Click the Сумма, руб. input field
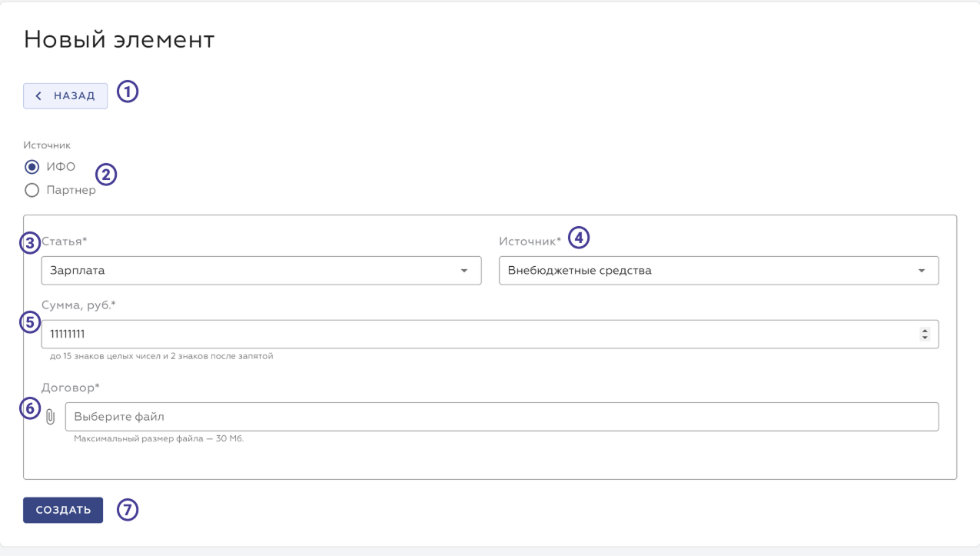The width and height of the screenshot is (980, 556). click(x=490, y=335)
